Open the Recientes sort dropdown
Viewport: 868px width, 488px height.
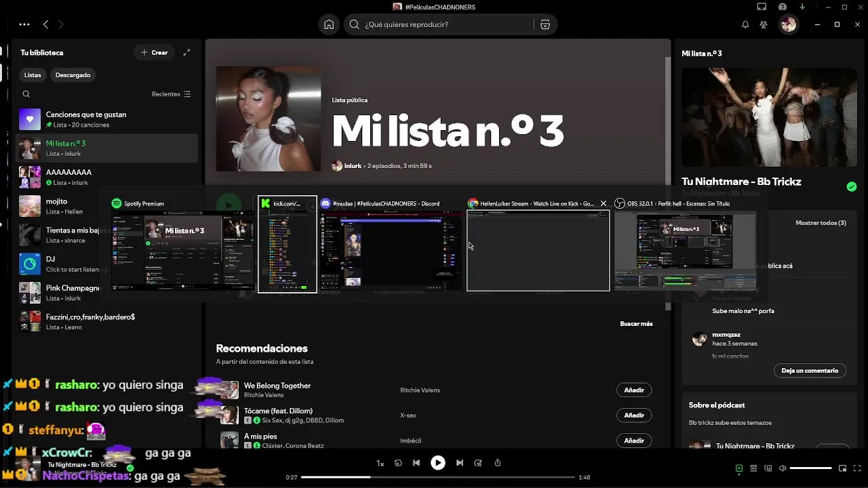coord(171,94)
